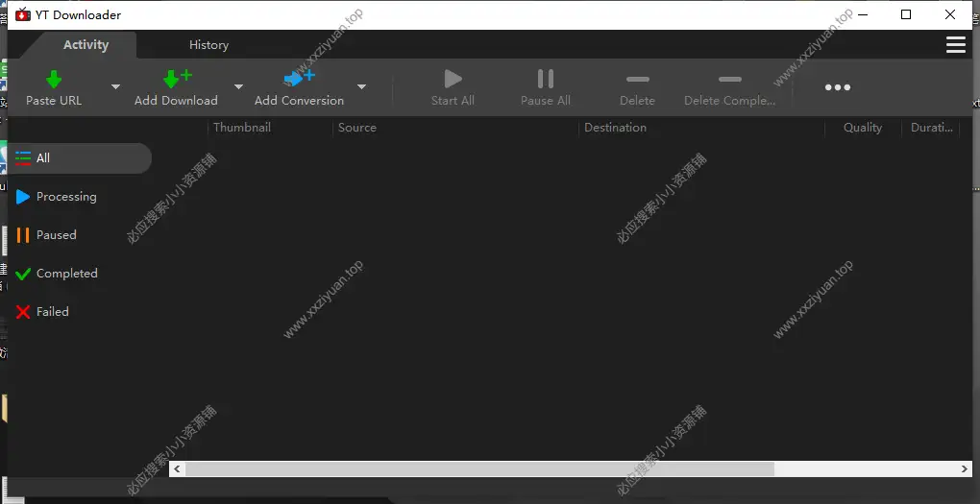Show Failed downloads filter
The image size is (980, 504).
52,312
